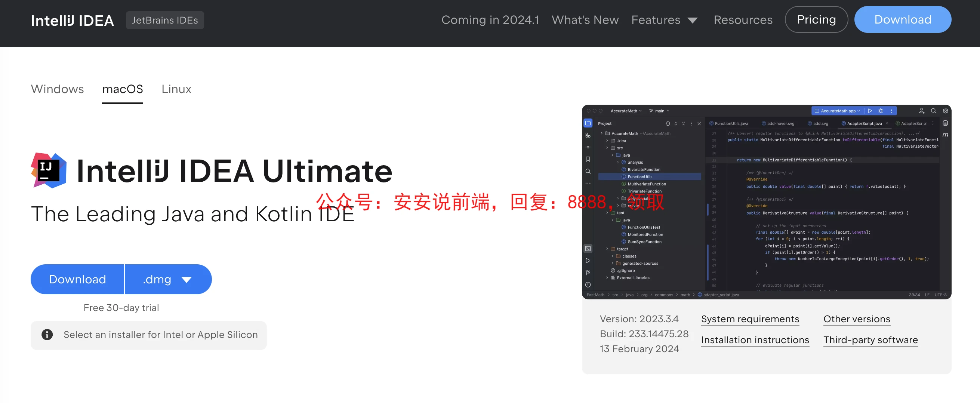The width and height of the screenshot is (980, 403).
Task: Click Download button in top navigation
Action: point(903,19)
